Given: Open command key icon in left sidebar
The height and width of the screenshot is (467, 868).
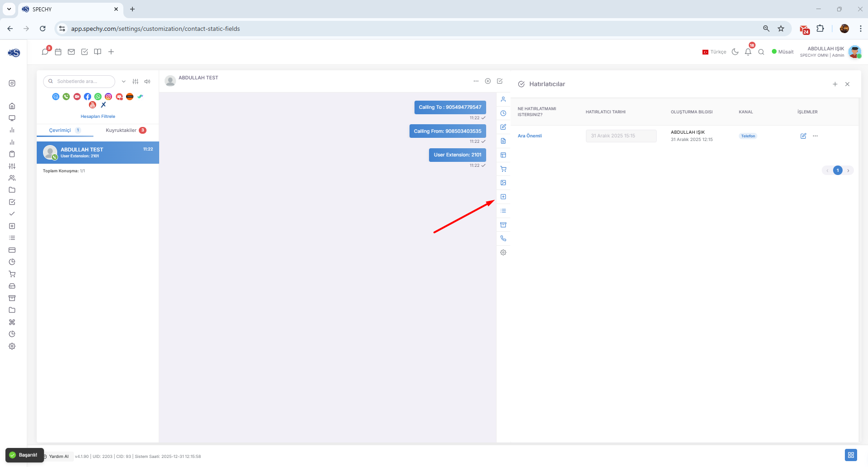Looking at the screenshot, I should [x=12, y=322].
